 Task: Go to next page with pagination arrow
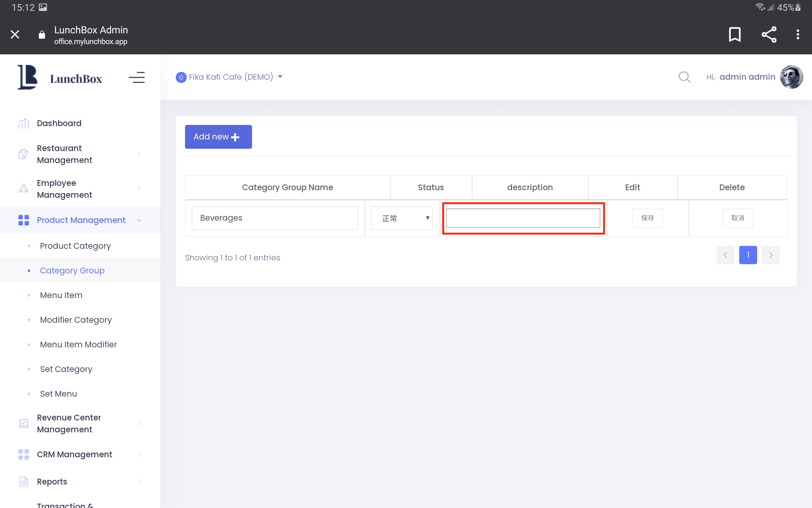click(770, 255)
